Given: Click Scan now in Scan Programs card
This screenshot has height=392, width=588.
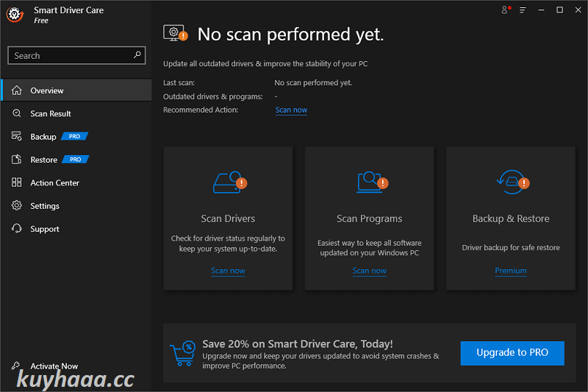Looking at the screenshot, I should coord(370,271).
